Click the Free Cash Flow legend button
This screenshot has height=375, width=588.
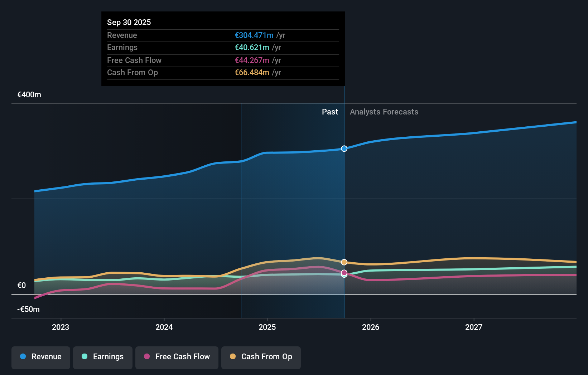pos(177,357)
